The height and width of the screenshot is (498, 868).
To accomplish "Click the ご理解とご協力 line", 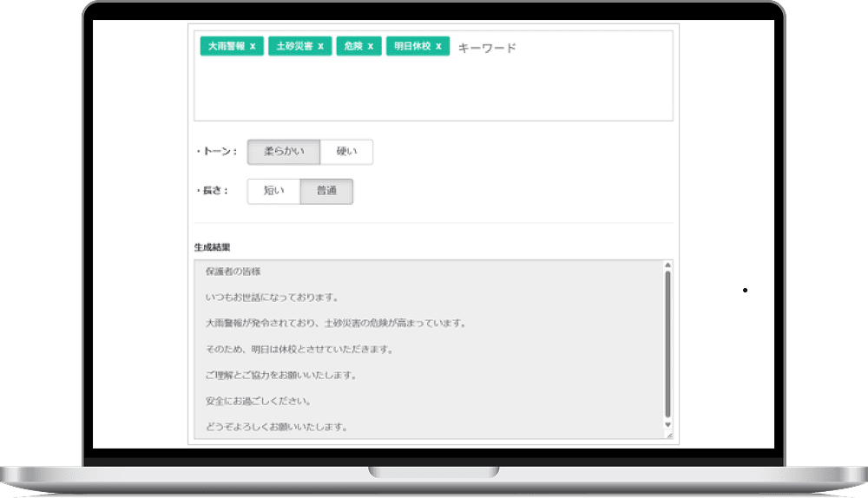I will (x=280, y=375).
